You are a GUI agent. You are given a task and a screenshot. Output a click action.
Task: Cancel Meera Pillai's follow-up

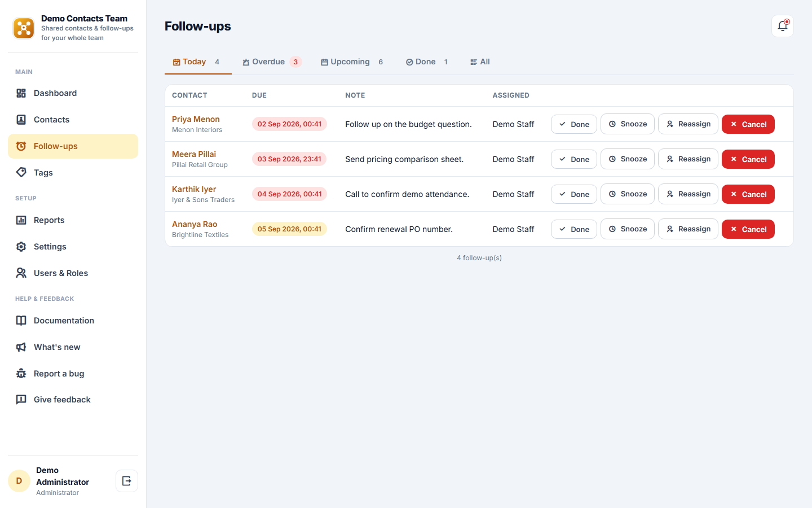coord(748,159)
